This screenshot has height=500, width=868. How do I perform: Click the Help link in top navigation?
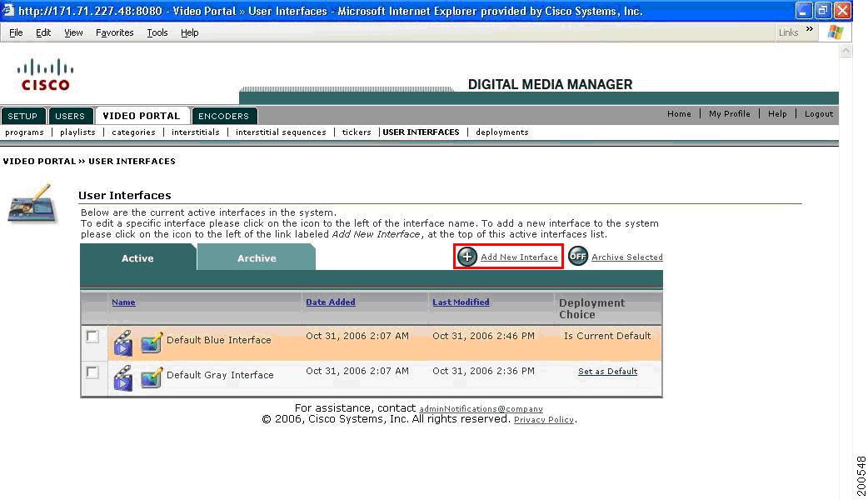pyautogui.click(x=777, y=113)
